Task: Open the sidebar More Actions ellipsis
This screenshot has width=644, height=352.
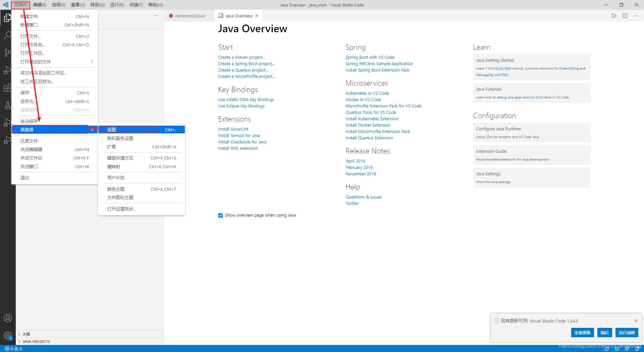Action: tap(156, 15)
